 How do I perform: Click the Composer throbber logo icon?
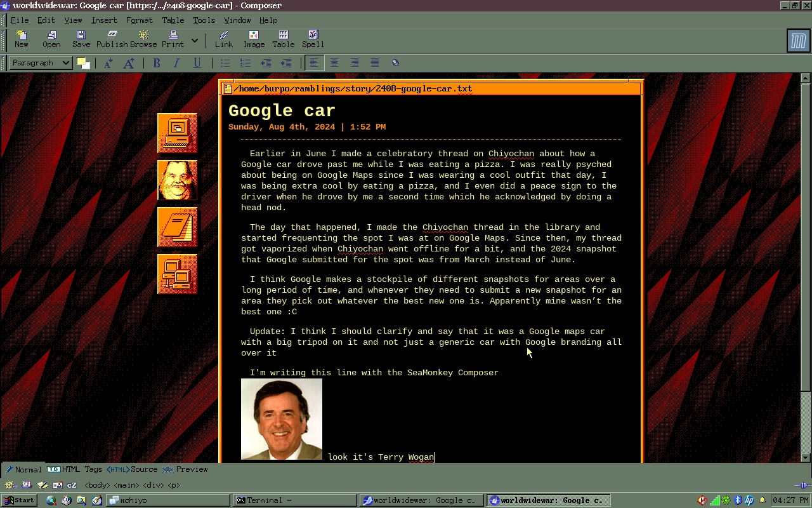[798, 41]
